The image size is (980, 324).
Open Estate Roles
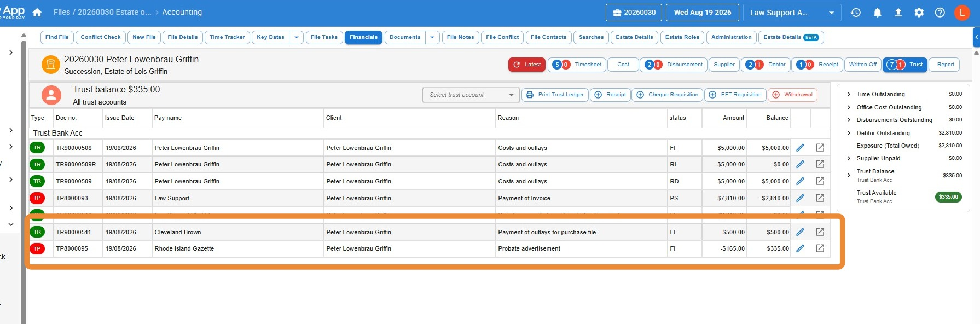pos(682,37)
